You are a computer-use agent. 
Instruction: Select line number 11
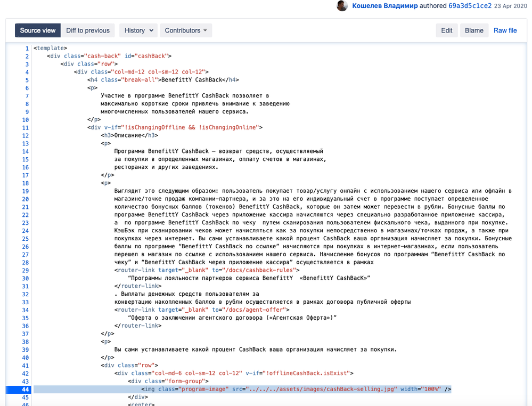click(26, 128)
